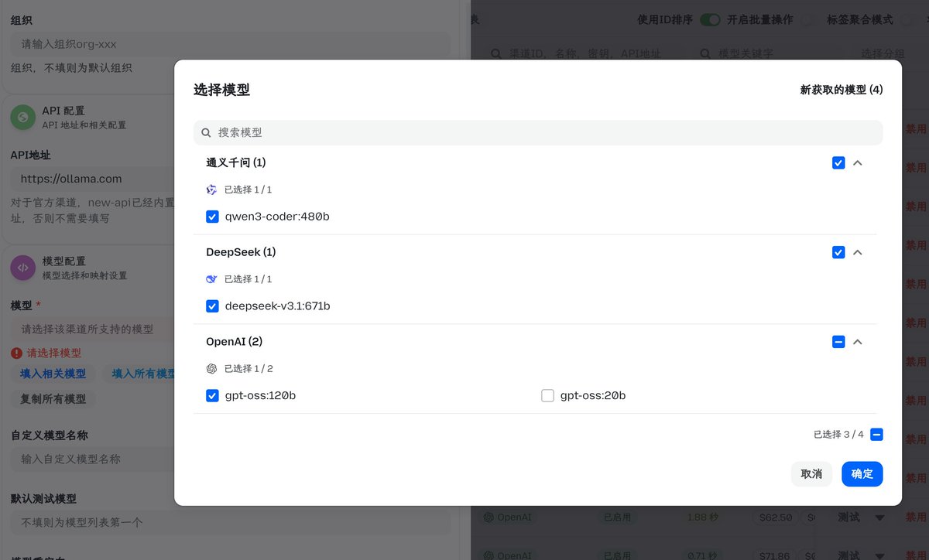The image size is (929, 560).
Task: Uncheck the deepseek-v3.1:671b model
Action: 212,306
